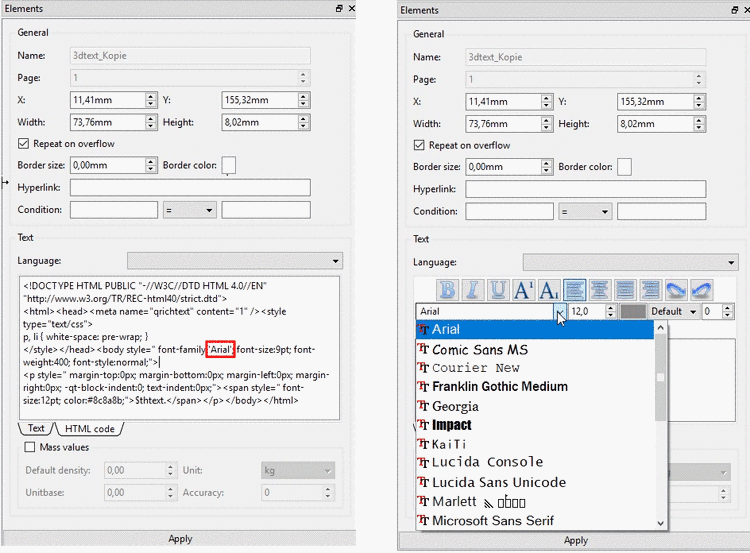Viewport: 750px width, 553px height.
Task: Click Apply in the left Elements panel
Action: click(x=179, y=539)
